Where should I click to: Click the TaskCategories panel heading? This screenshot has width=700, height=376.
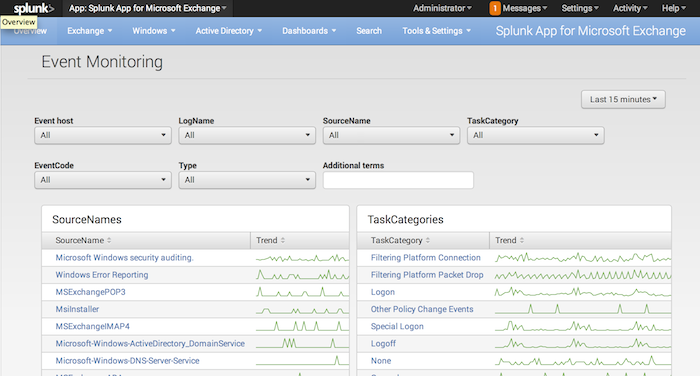(x=405, y=219)
